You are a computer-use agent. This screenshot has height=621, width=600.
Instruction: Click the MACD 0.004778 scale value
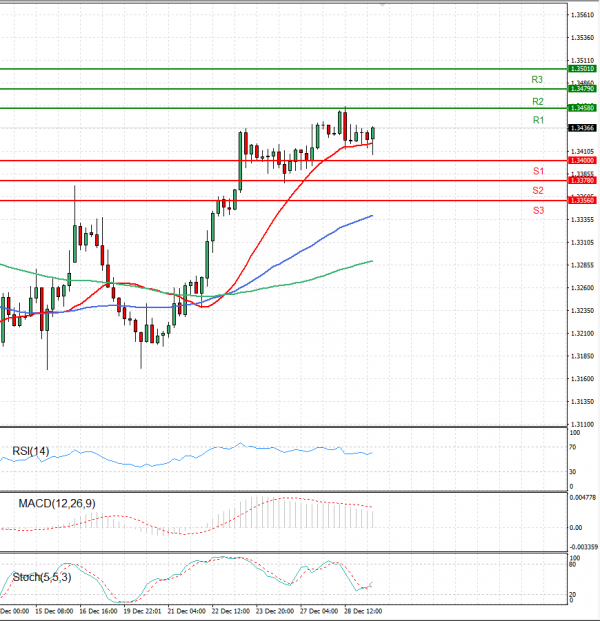click(583, 498)
